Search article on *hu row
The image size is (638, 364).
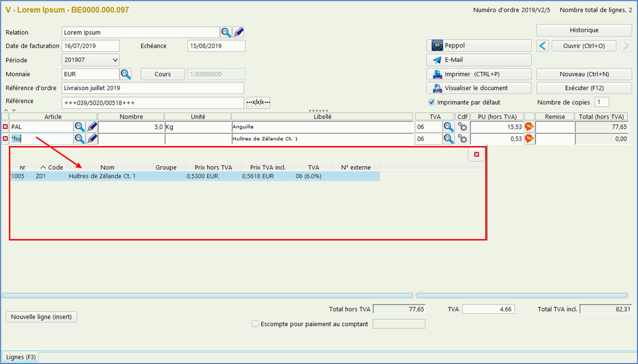coord(80,139)
